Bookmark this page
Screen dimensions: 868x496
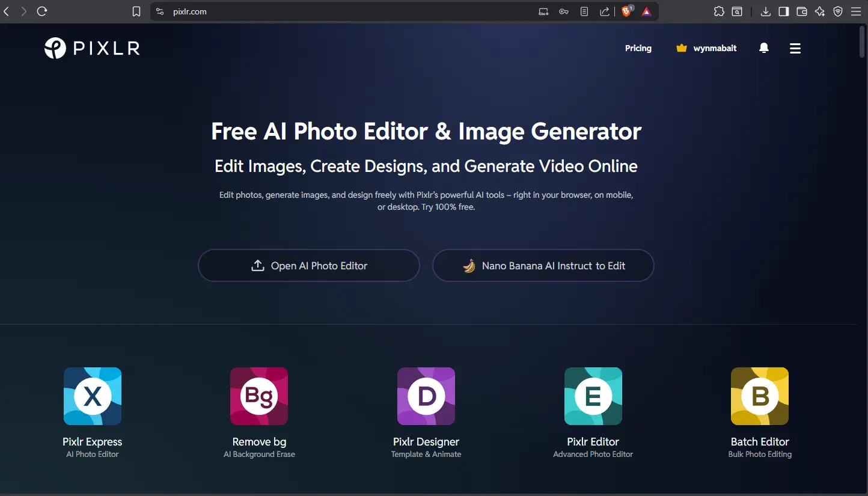pyautogui.click(x=136, y=11)
